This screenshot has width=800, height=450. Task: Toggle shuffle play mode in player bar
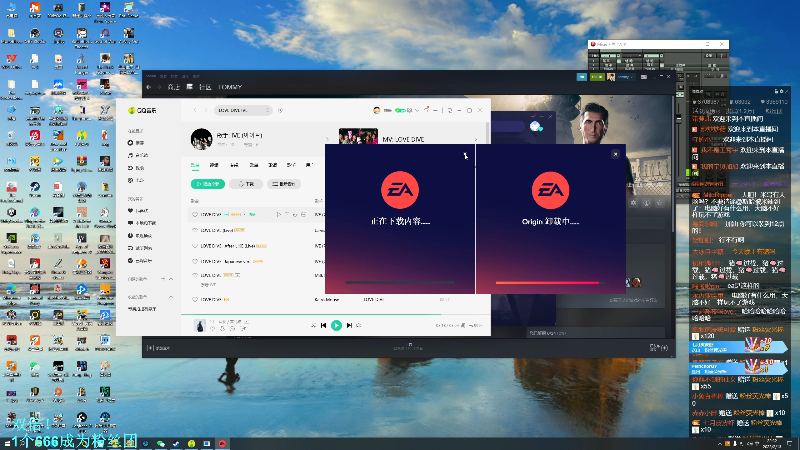313,326
